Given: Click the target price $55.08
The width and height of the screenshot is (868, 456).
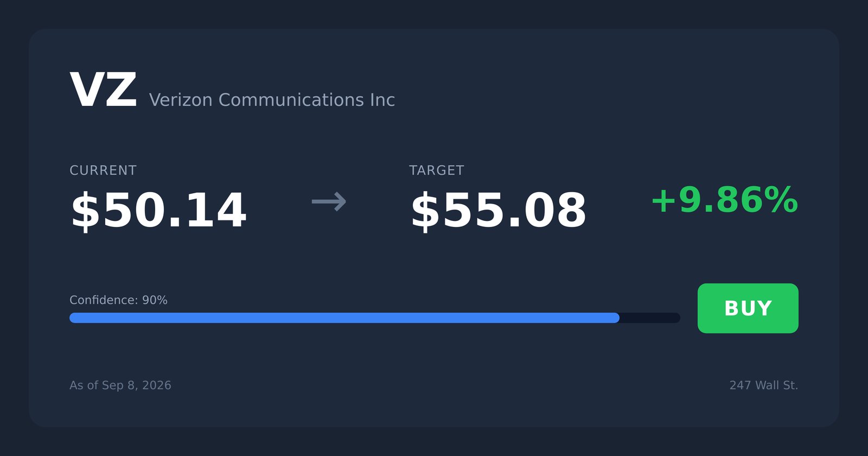Looking at the screenshot, I should point(498,211).
